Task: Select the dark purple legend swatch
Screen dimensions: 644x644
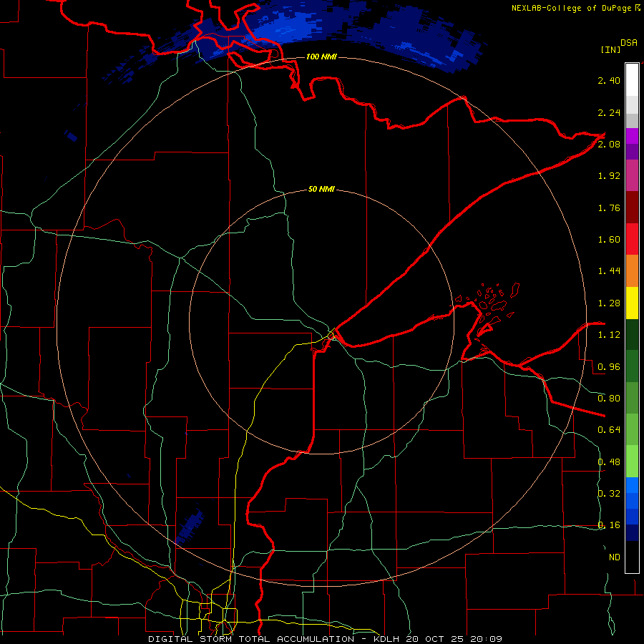Action: pos(632,152)
